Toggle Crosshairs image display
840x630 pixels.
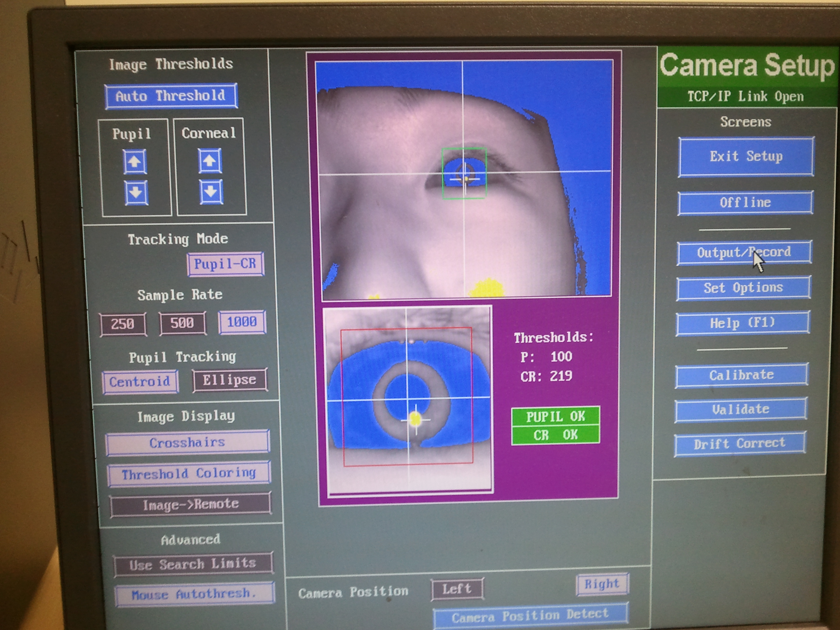[x=188, y=442]
